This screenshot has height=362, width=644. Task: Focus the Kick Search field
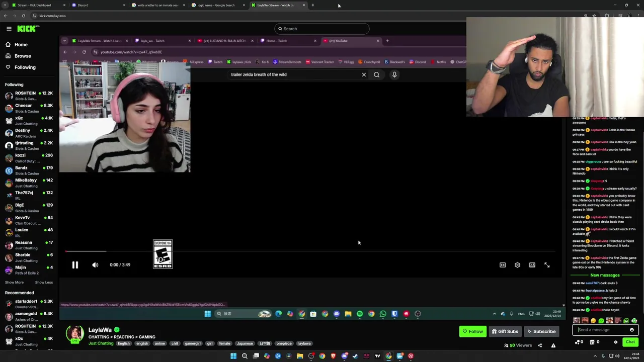(322, 29)
